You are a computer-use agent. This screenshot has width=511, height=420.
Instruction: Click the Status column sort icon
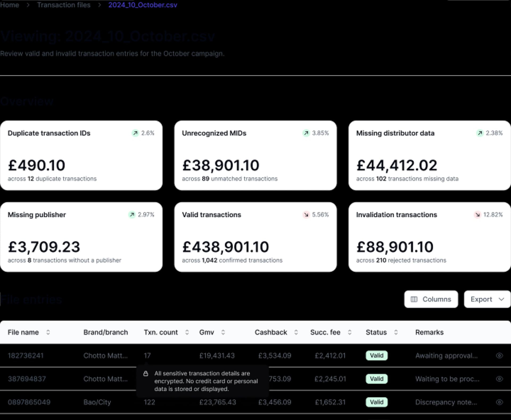pos(396,332)
